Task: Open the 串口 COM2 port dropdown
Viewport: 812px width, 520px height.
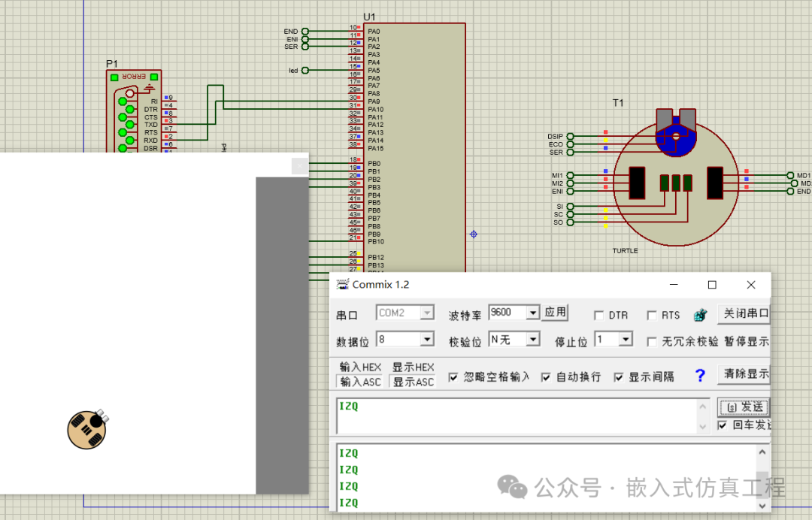Action: 427,313
